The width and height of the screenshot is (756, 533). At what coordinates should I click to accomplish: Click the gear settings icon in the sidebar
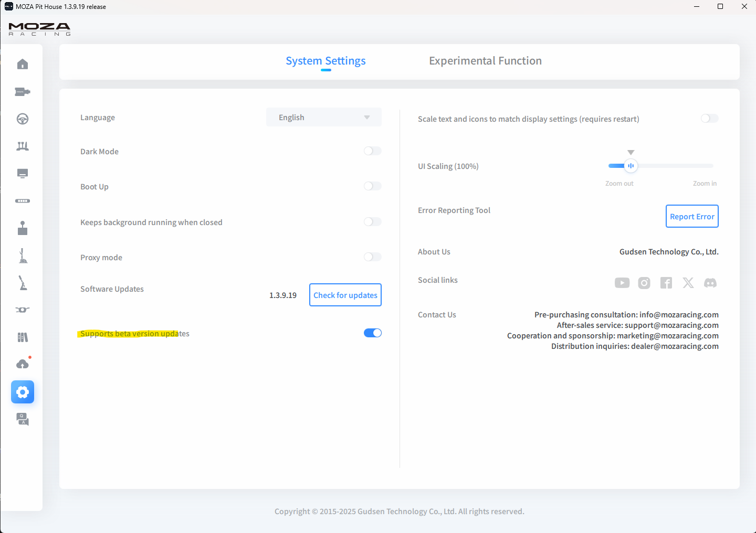click(x=23, y=392)
